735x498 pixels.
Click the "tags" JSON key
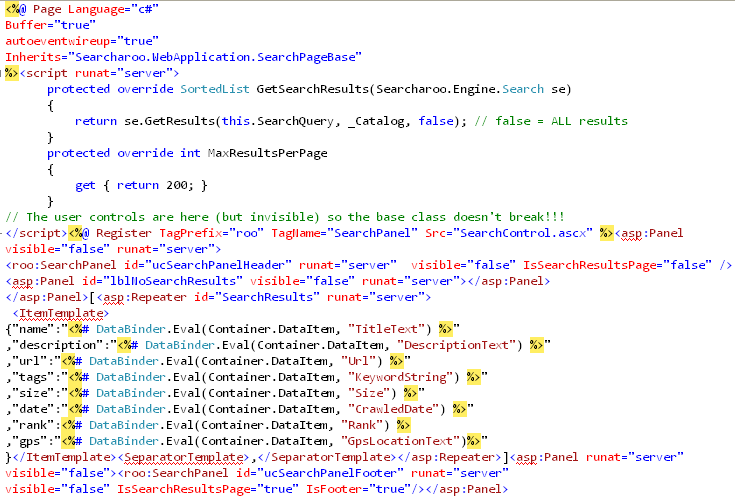pyautogui.click(x=37, y=377)
